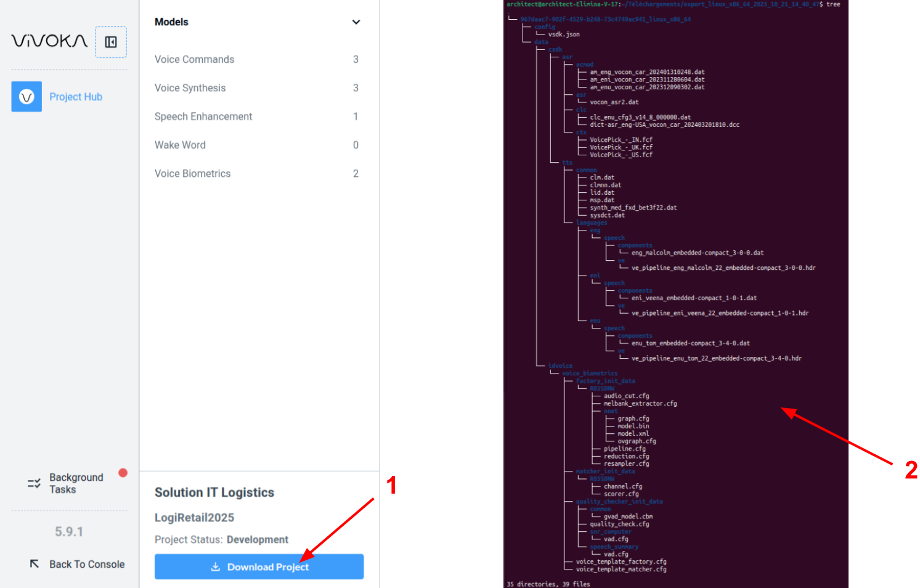Click vsdk.json in the terminal tree
The image size is (920, 588).
(x=563, y=35)
